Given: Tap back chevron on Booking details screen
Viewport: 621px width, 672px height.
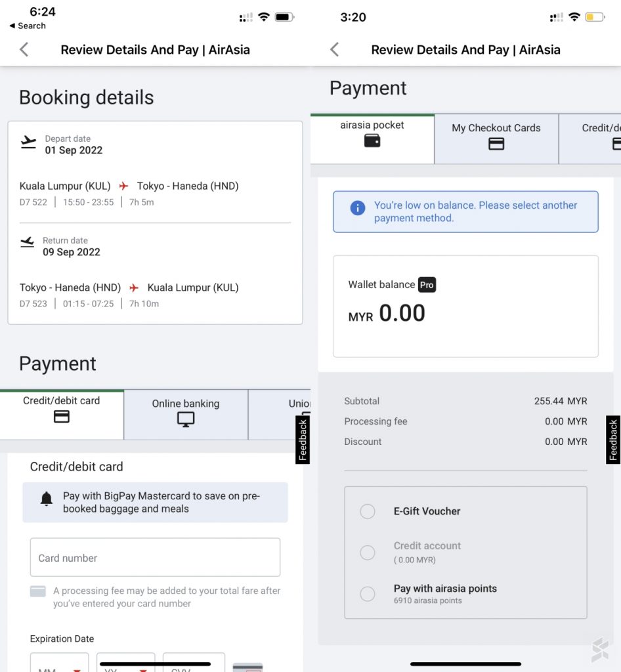Looking at the screenshot, I should [24, 49].
